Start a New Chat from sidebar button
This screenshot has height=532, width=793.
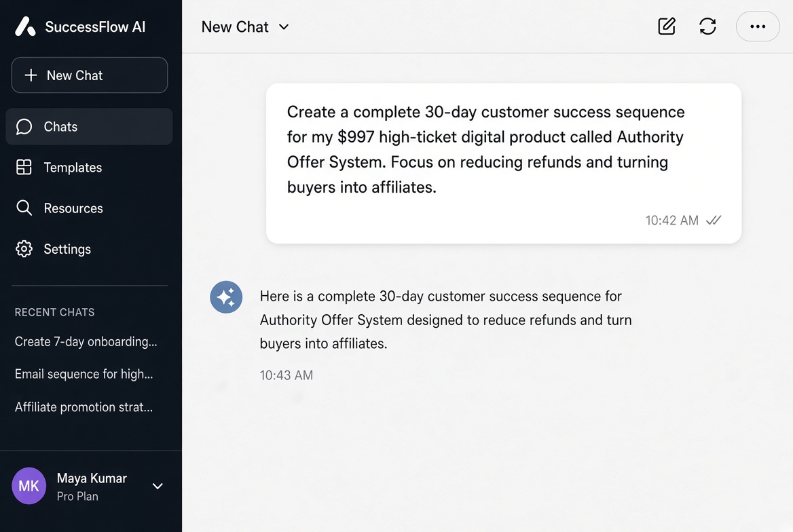tap(90, 75)
